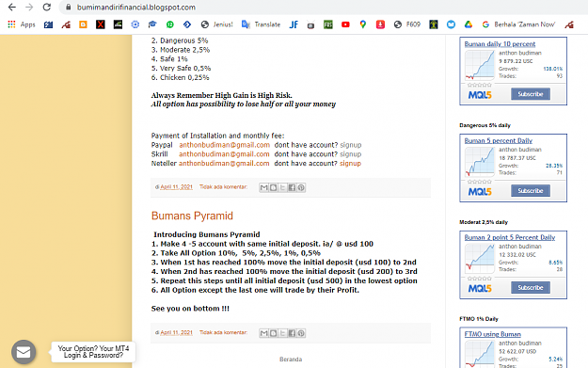588x368 pixels.
Task: Open the chat envelope bubble icon
Action: click(24, 352)
